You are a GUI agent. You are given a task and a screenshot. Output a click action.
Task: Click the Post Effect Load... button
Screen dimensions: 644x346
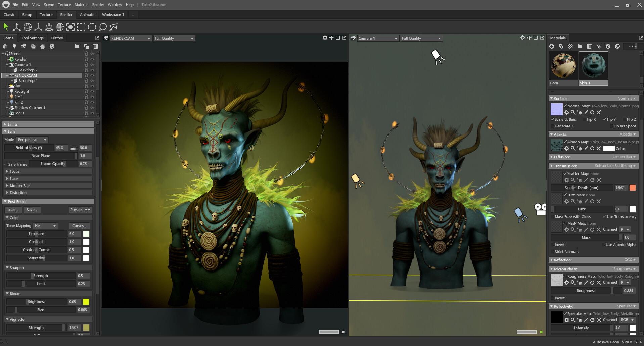pos(13,210)
